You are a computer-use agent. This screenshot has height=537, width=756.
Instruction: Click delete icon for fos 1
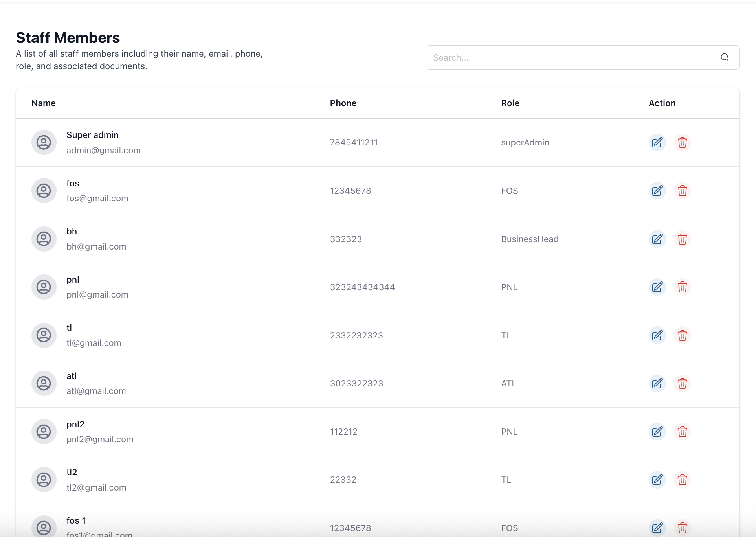click(x=683, y=528)
